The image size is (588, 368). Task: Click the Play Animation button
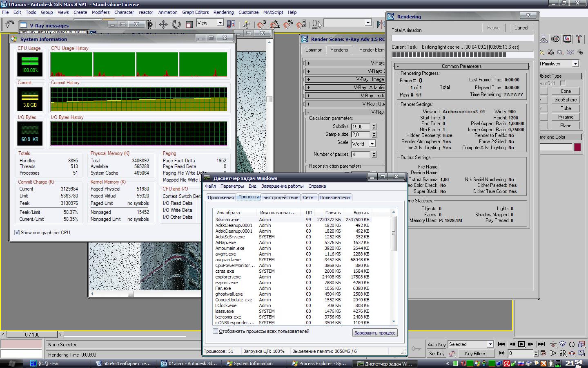[521, 344]
